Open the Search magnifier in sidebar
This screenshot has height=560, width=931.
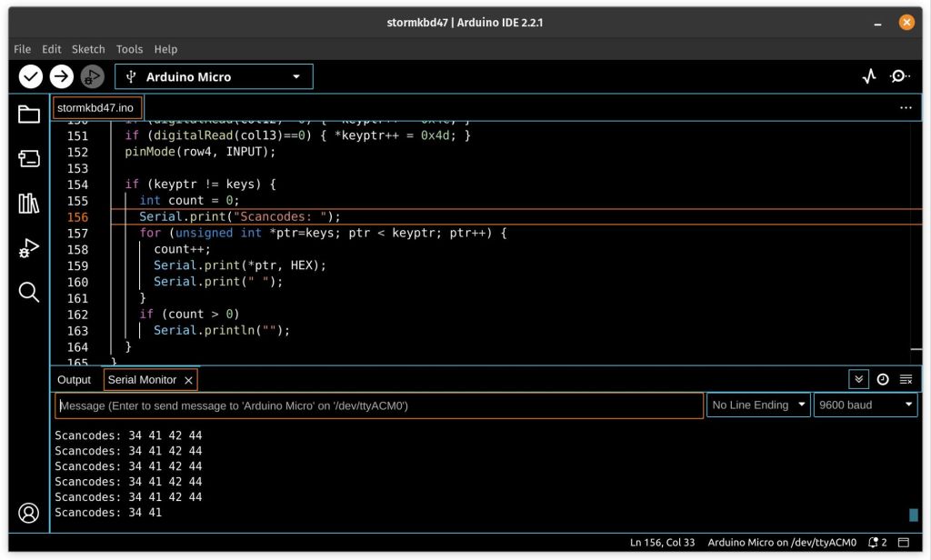pos(29,292)
